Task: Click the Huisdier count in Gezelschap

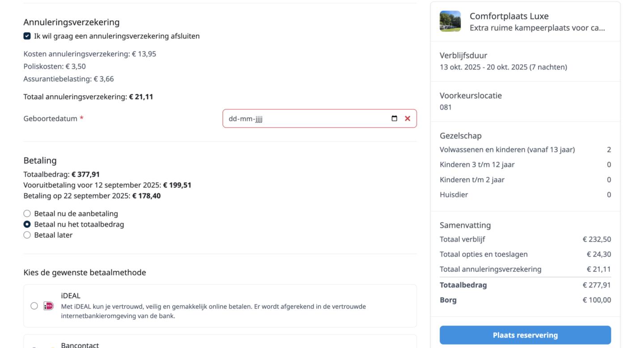Action: pos(609,195)
